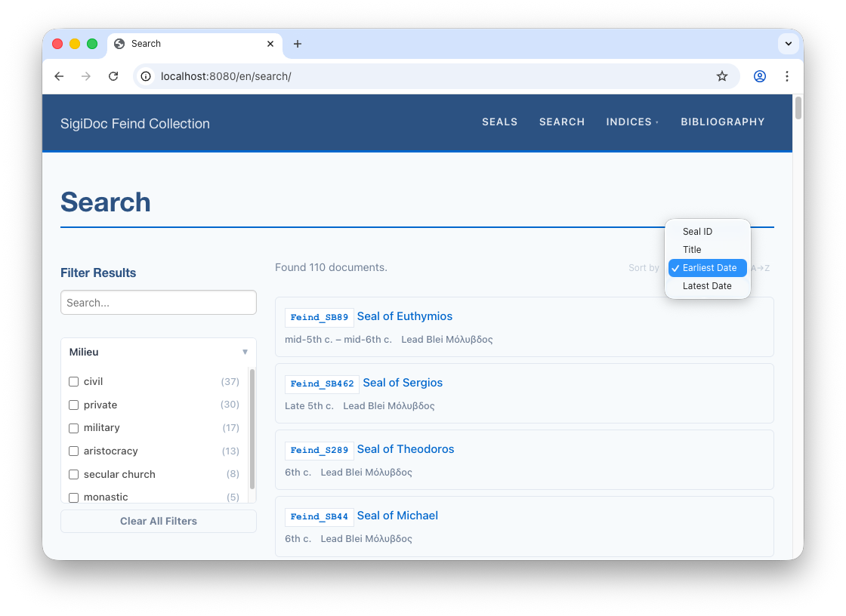Open the Indices dropdown menu
Image resolution: width=846 pixels, height=616 pixels.
[631, 122]
